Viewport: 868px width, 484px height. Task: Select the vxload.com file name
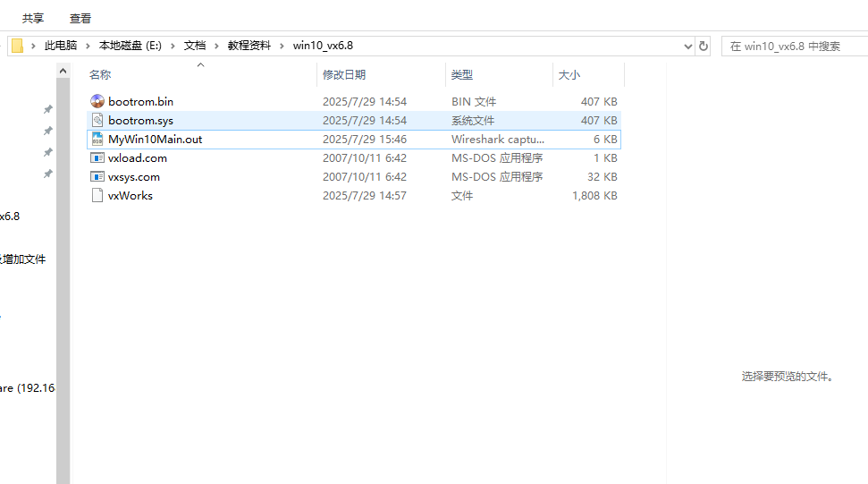(138, 157)
